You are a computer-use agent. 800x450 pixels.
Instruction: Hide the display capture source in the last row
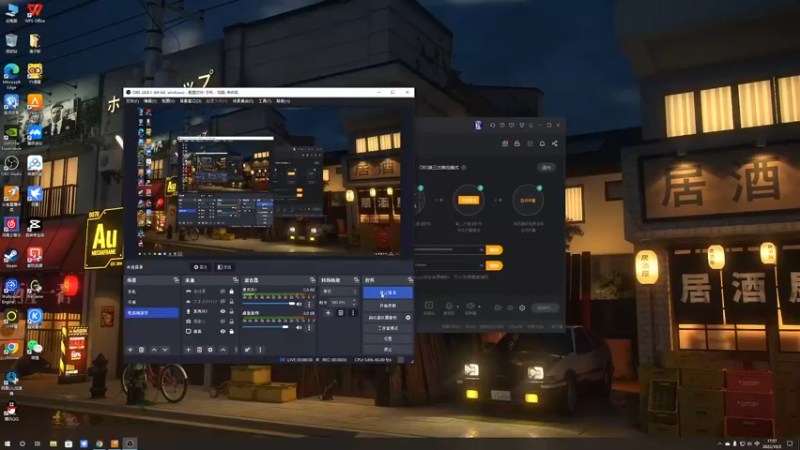(x=222, y=331)
